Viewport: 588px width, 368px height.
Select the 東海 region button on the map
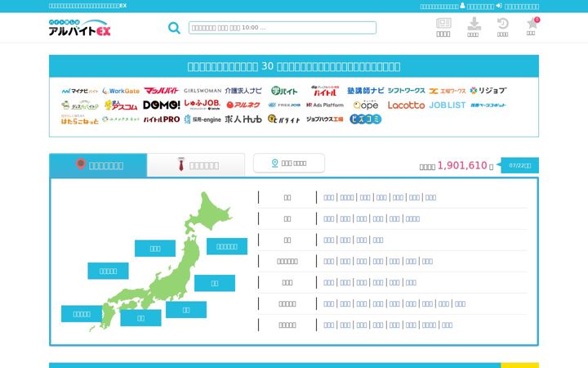tap(186, 310)
